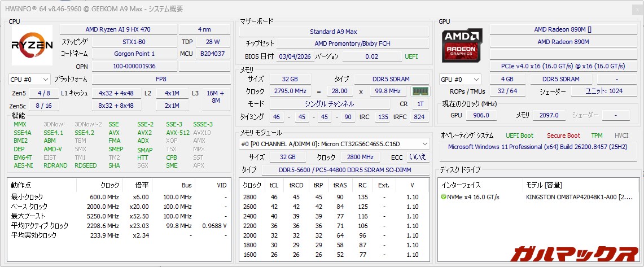The image size is (644, 267).
Task: Click the AVX-512 feature label
Action: click(x=178, y=133)
